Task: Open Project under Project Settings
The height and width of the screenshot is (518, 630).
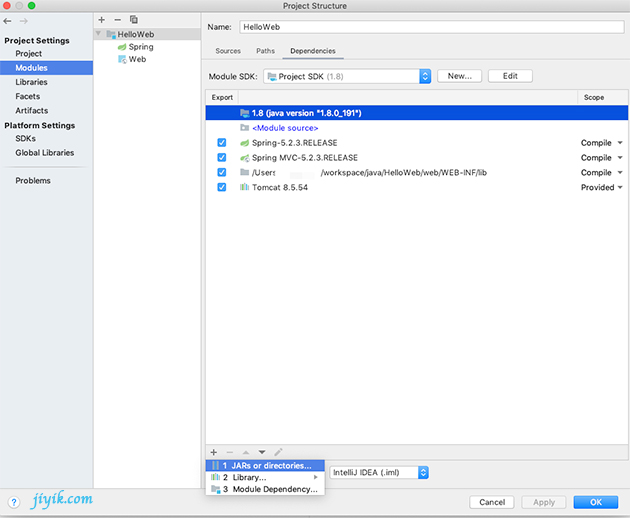Action: pyautogui.click(x=29, y=53)
